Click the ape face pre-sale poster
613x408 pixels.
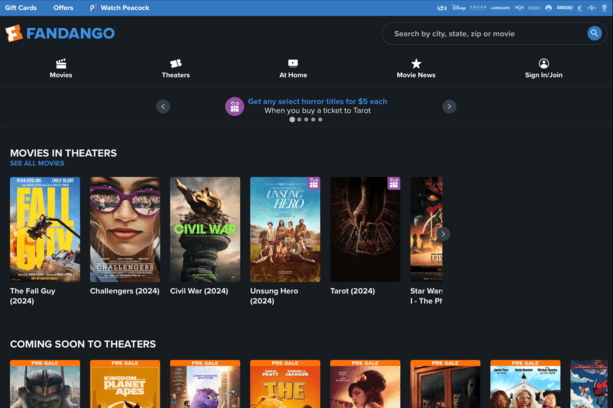(45, 384)
